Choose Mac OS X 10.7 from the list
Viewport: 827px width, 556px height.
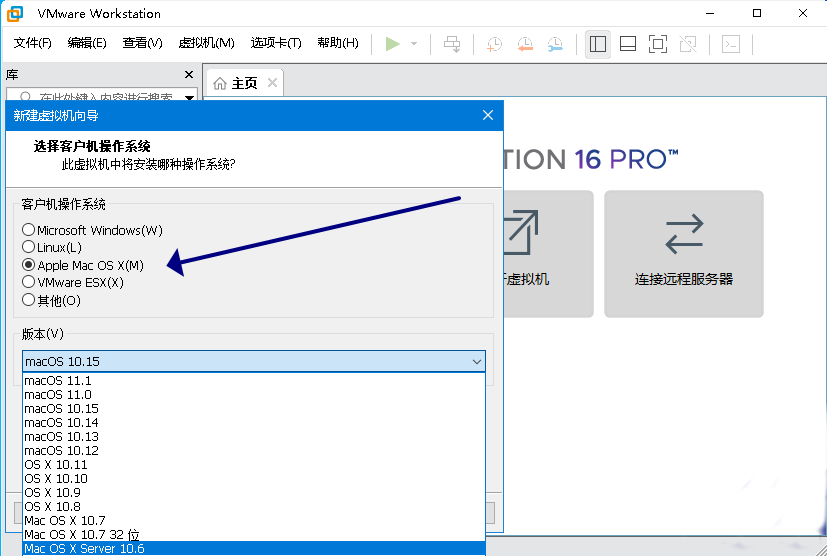click(x=254, y=520)
